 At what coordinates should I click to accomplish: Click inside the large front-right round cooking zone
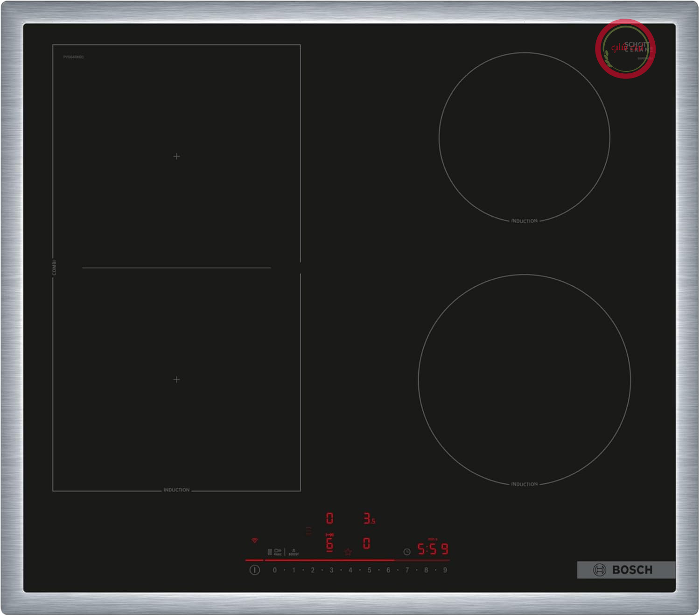click(524, 380)
